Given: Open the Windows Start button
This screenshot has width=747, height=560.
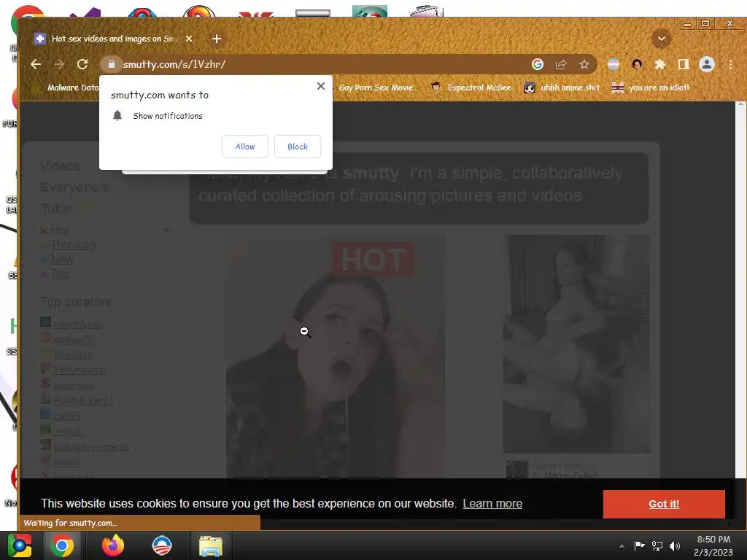Looking at the screenshot, I should click(19, 545).
